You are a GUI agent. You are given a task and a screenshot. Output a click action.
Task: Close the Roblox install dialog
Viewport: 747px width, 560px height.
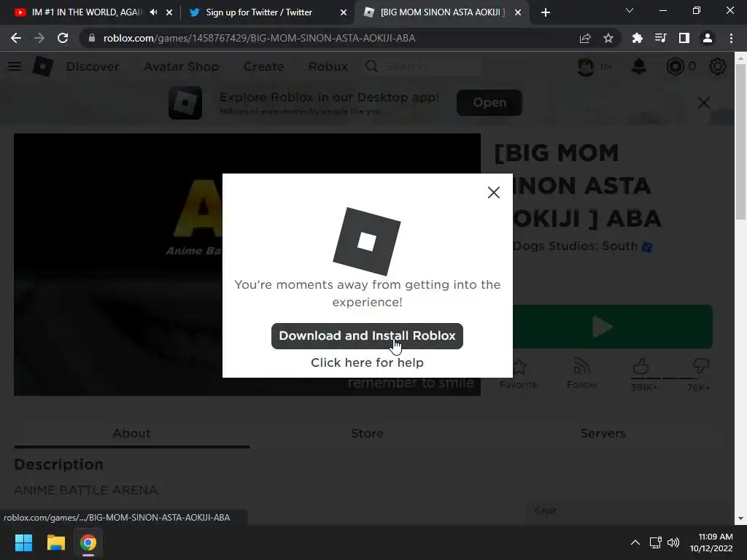(x=494, y=192)
